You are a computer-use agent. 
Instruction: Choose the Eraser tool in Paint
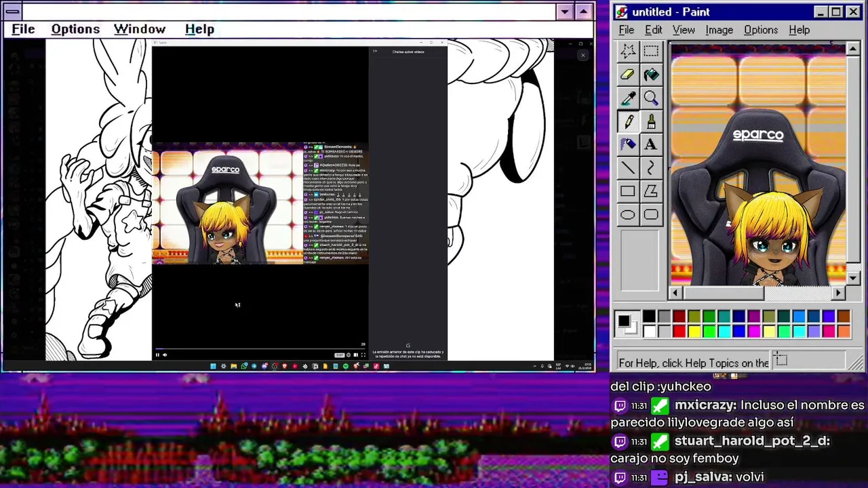(x=628, y=75)
